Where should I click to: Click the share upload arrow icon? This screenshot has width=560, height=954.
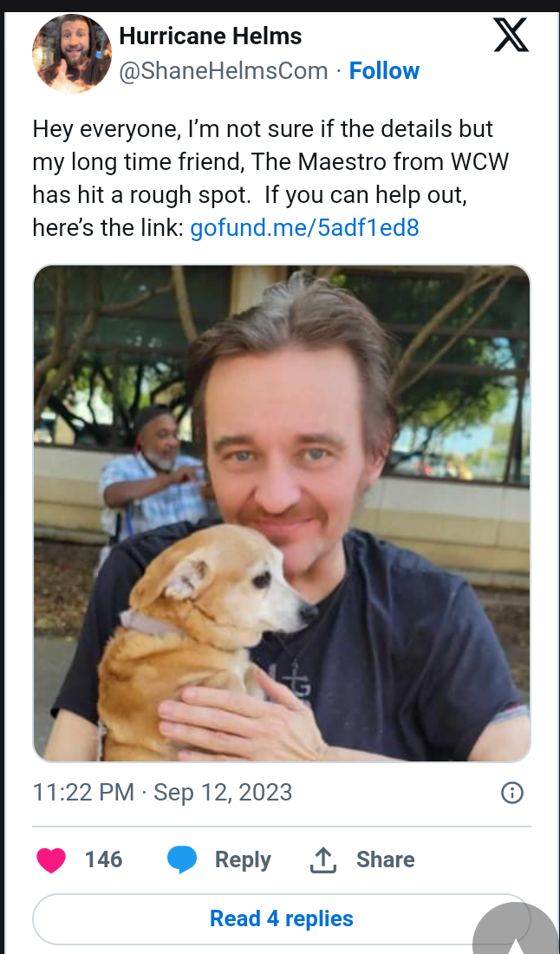point(323,859)
